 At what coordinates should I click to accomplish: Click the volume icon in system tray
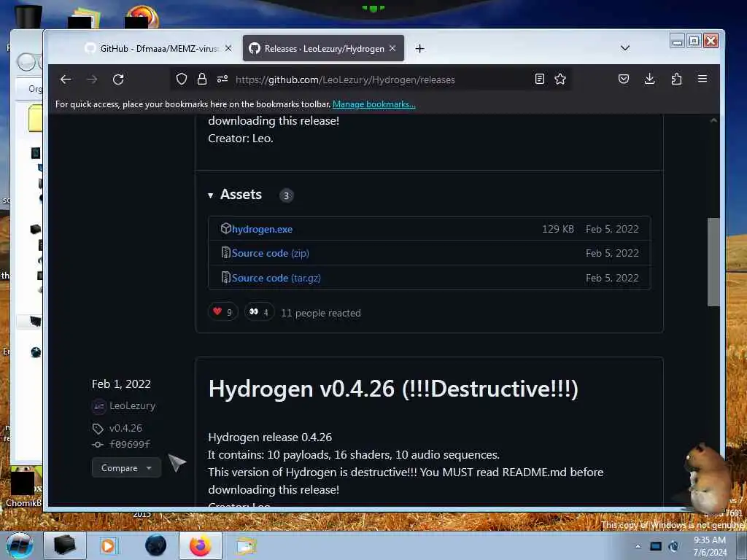coord(673,546)
